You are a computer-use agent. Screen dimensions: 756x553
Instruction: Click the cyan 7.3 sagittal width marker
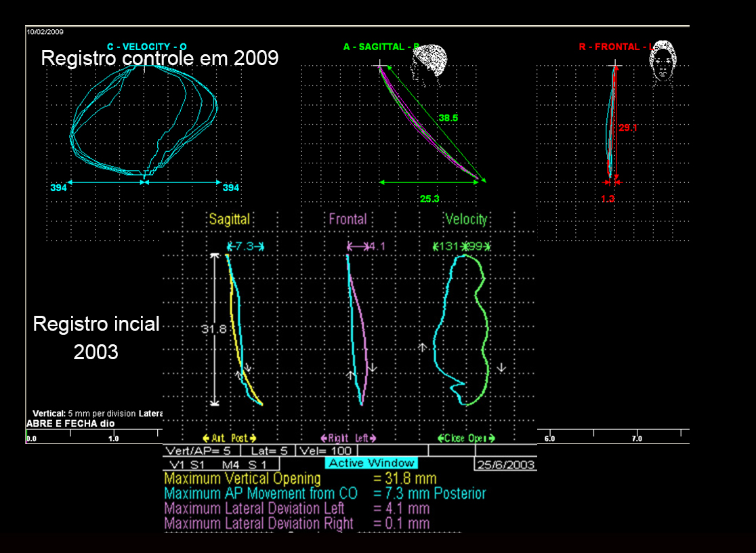pos(245,247)
